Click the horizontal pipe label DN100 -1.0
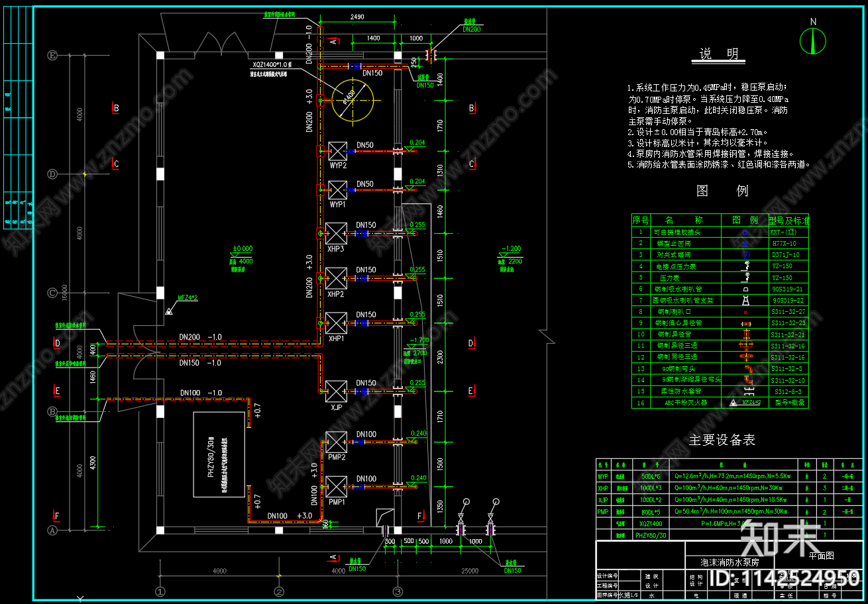 click(x=200, y=393)
